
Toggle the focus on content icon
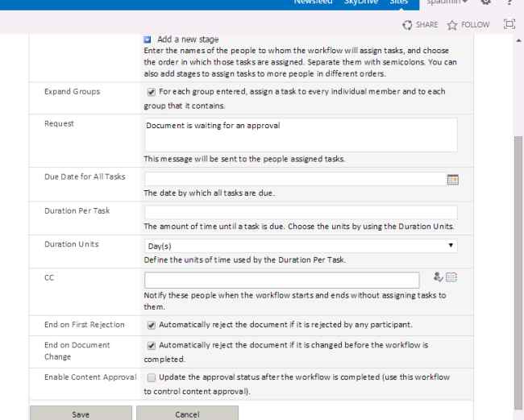[509, 24]
